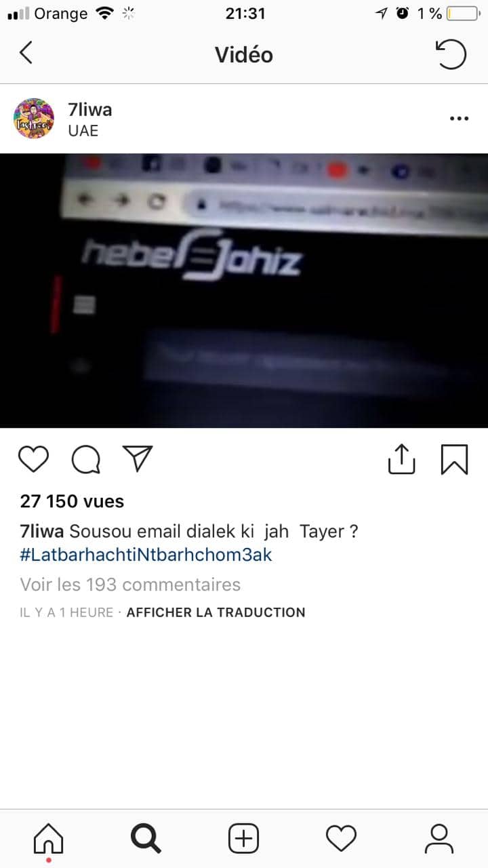This screenshot has width=488, height=868.
Task: Send the post with the paper plane icon
Action: [138, 459]
